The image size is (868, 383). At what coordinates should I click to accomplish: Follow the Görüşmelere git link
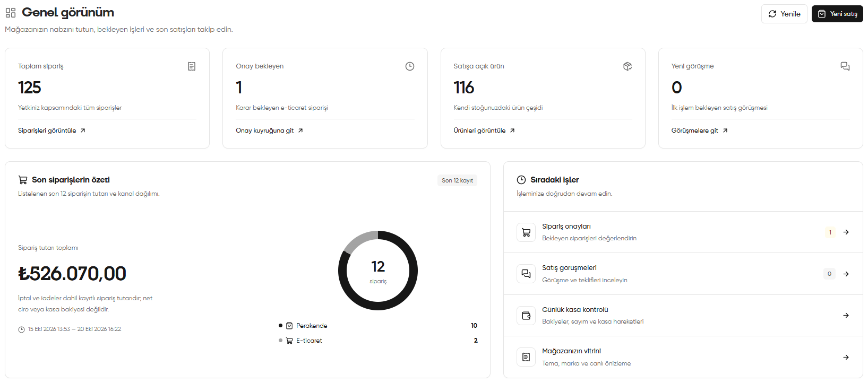[699, 130]
